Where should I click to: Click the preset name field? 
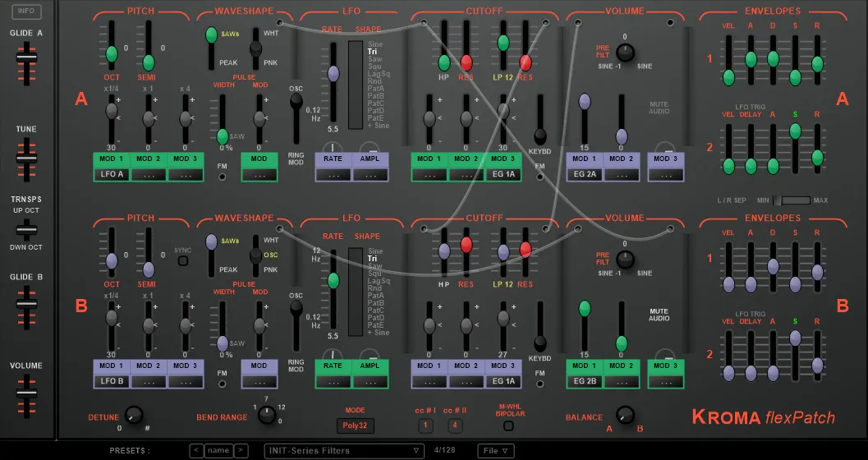(x=218, y=451)
